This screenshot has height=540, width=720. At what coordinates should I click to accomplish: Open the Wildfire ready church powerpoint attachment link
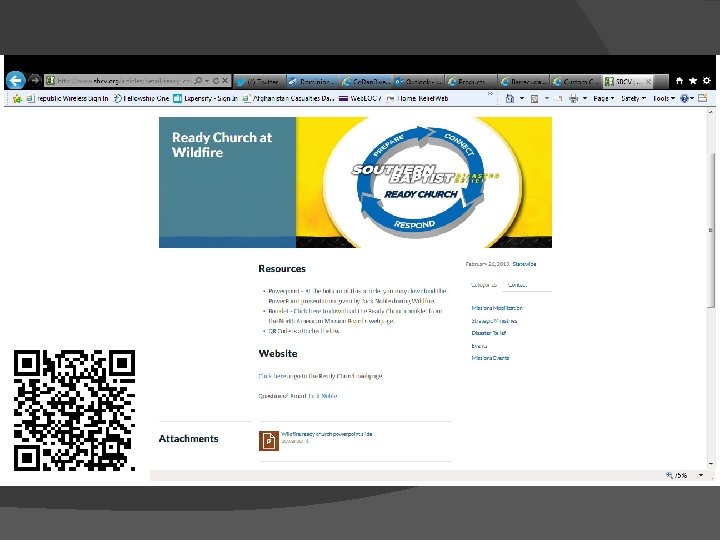(x=326, y=434)
